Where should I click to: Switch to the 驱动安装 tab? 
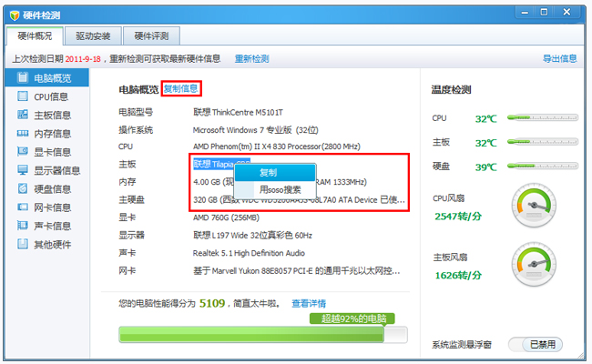click(x=93, y=36)
